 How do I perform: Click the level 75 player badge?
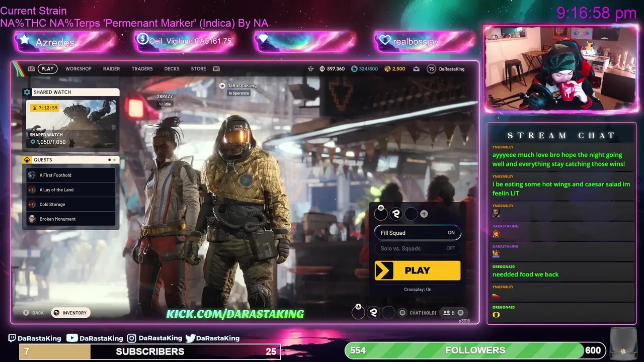coord(431,69)
